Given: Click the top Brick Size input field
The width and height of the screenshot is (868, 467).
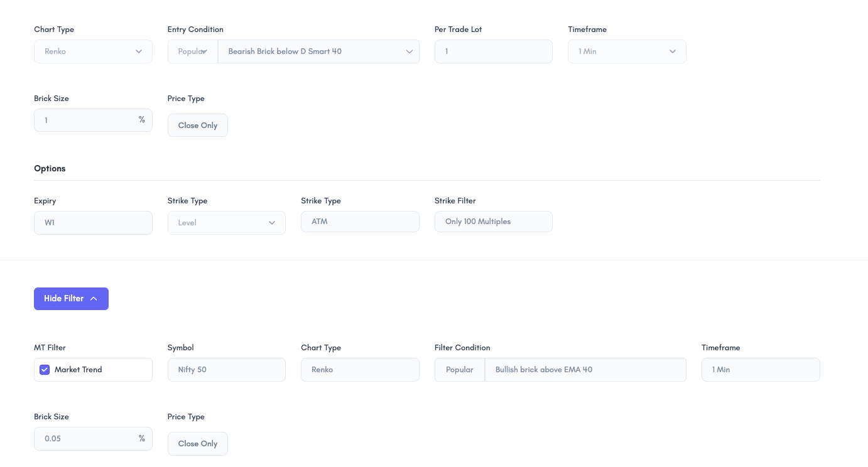Looking at the screenshot, I should pyautogui.click(x=88, y=120).
